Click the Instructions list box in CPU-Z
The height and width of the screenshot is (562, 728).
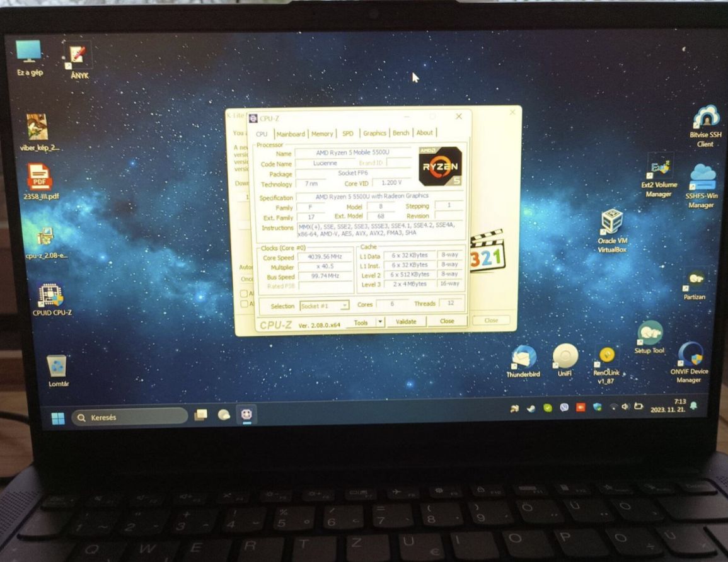[x=379, y=229]
